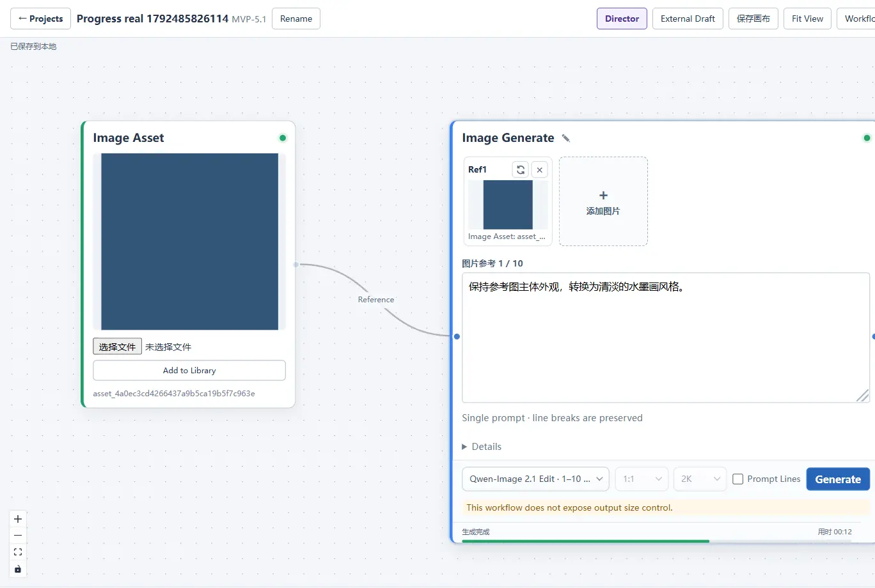Zoom in with the canvas plus control
This screenshot has width=875, height=588.
click(x=18, y=519)
